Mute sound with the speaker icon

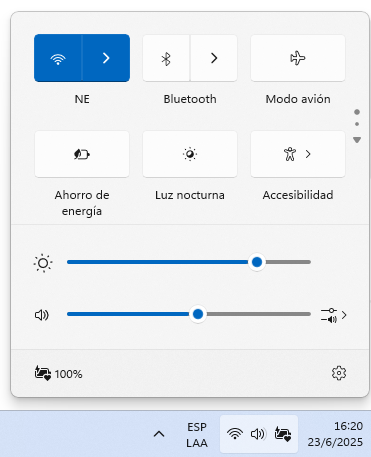click(42, 315)
